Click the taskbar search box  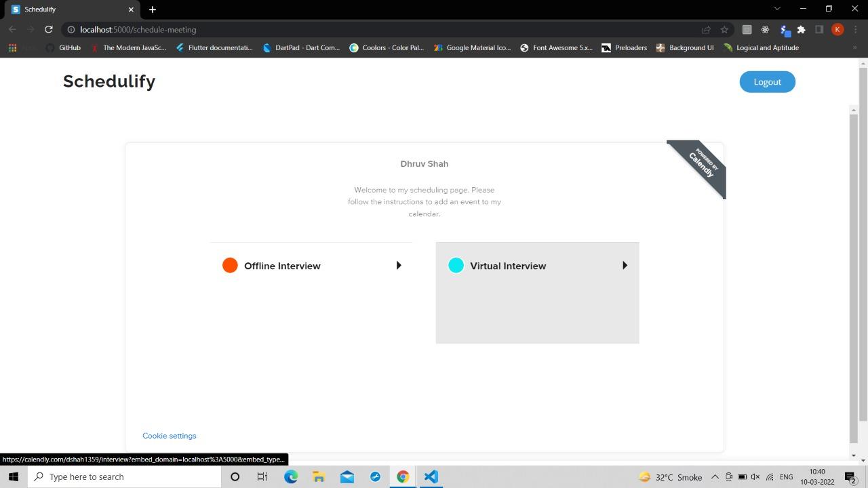(x=124, y=476)
